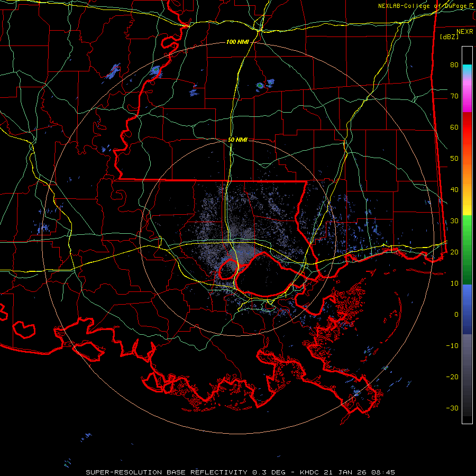The width and height of the screenshot is (476, 476).
Task: Click the 10 dBZ legend value
Action: (454, 283)
